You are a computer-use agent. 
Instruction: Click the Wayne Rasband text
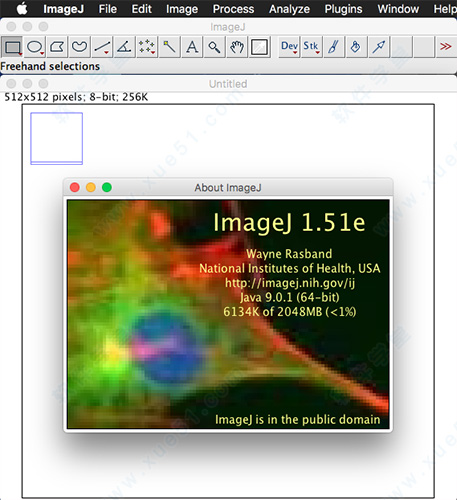point(289,254)
